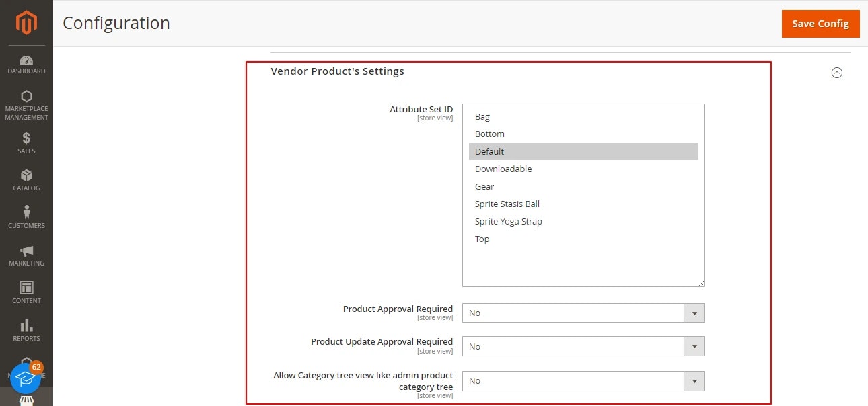Click the Marketplace Management menu label
This screenshot has height=406, width=868.
tap(26, 113)
